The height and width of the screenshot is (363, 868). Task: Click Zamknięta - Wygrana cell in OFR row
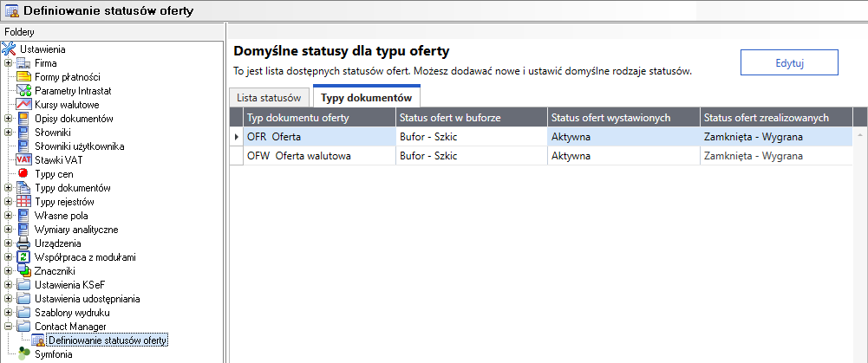(x=752, y=137)
